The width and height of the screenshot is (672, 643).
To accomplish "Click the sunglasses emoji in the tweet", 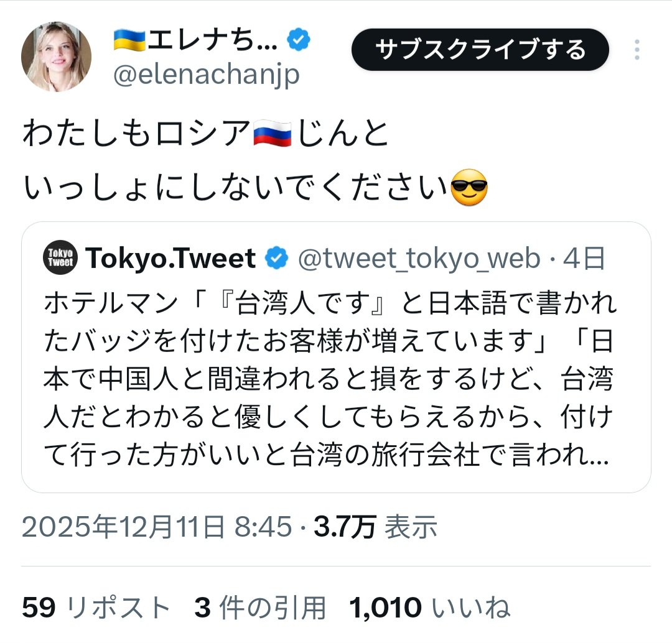I will pos(468,187).
